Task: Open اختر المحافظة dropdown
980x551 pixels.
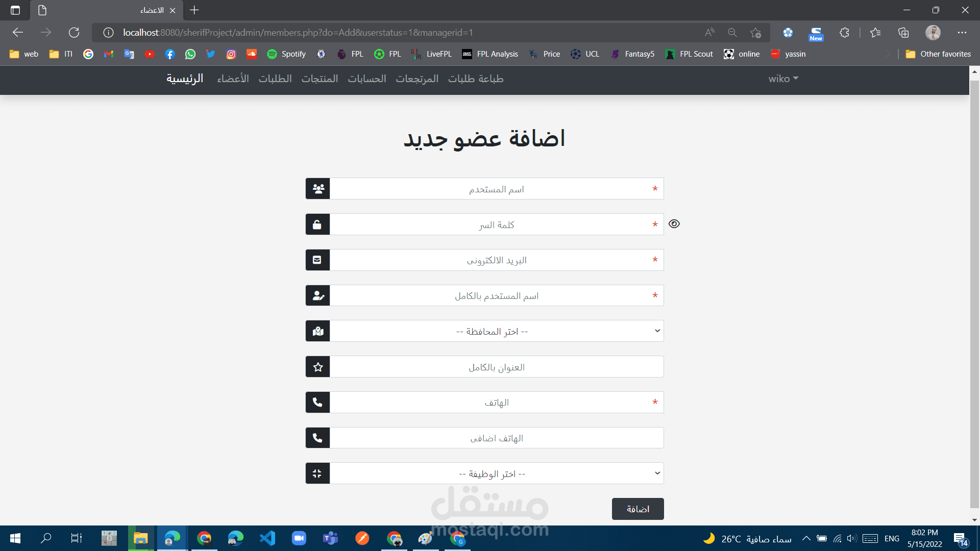Action: coord(496,331)
